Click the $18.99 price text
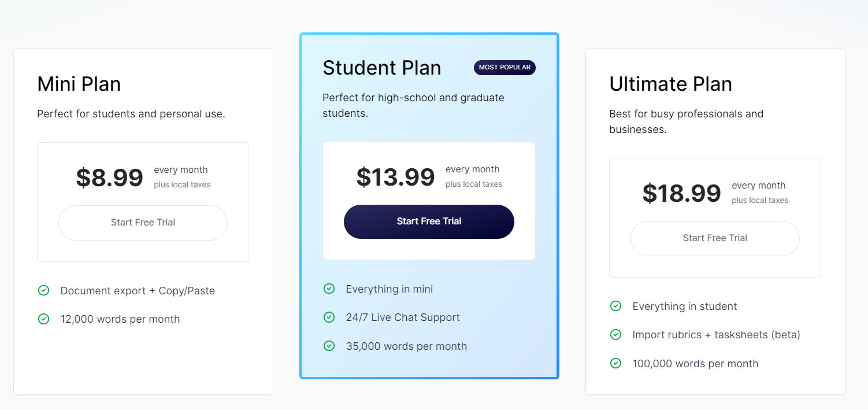This screenshot has height=410, width=868. click(x=681, y=193)
